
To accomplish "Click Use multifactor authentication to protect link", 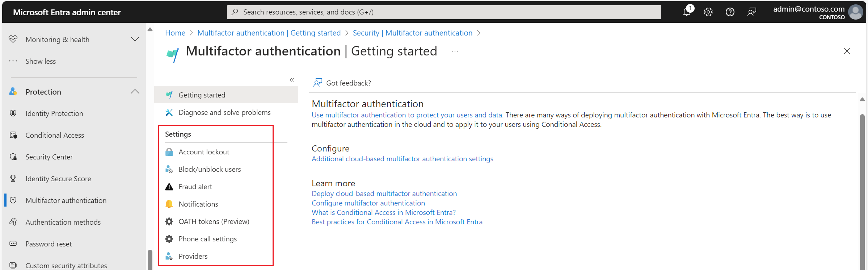I will pyautogui.click(x=408, y=115).
